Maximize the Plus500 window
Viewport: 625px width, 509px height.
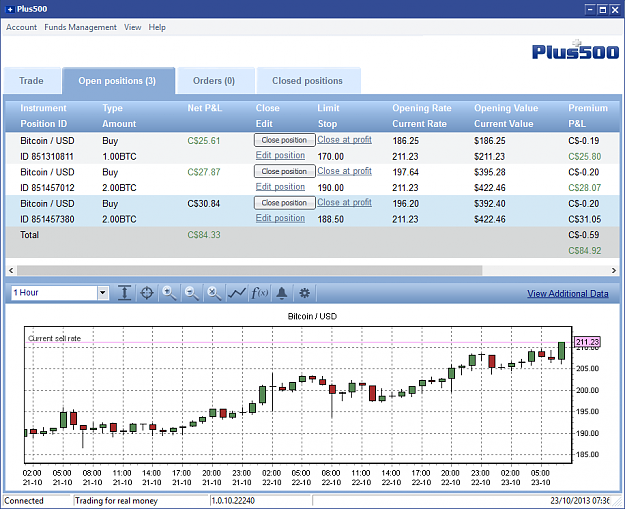pyautogui.click(x=603, y=9)
